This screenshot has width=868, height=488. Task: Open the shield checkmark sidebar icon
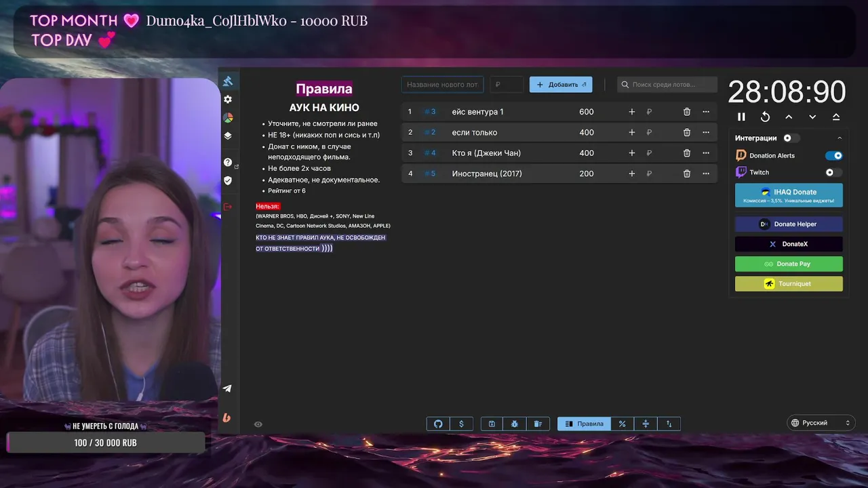click(228, 180)
